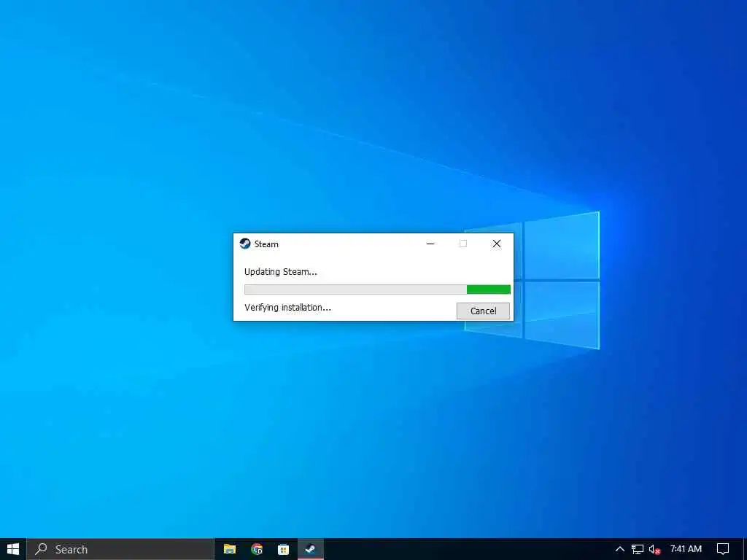Click the green Steam update progress bar
Image resolution: width=747 pixels, height=560 pixels.
point(377,289)
